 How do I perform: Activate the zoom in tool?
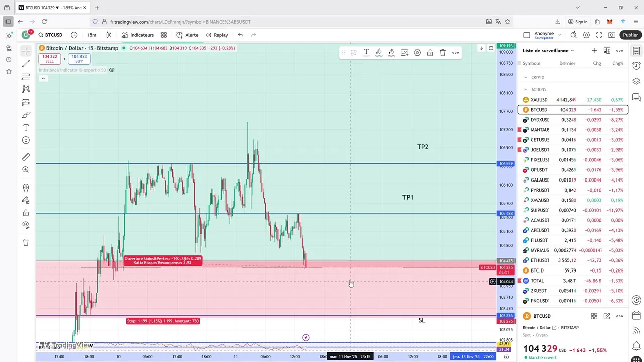pyautogui.click(x=26, y=170)
